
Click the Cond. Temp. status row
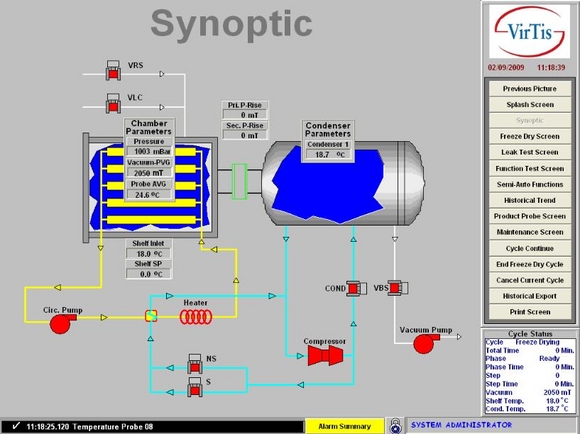530,409
